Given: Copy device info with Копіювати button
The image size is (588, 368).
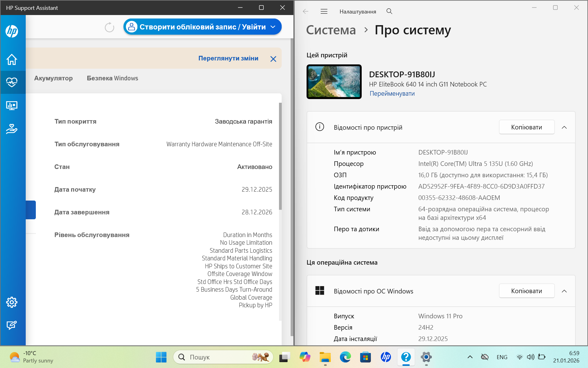Looking at the screenshot, I should pyautogui.click(x=526, y=127).
